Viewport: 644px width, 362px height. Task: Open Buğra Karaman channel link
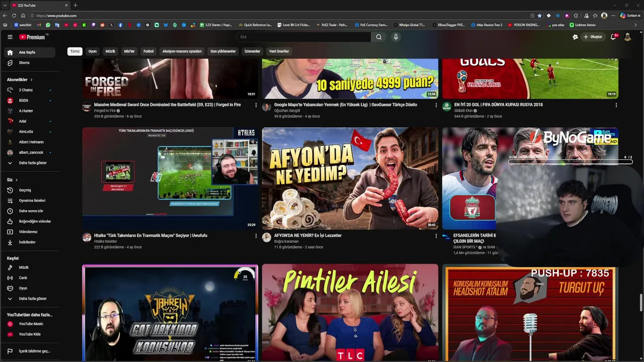pos(286,241)
